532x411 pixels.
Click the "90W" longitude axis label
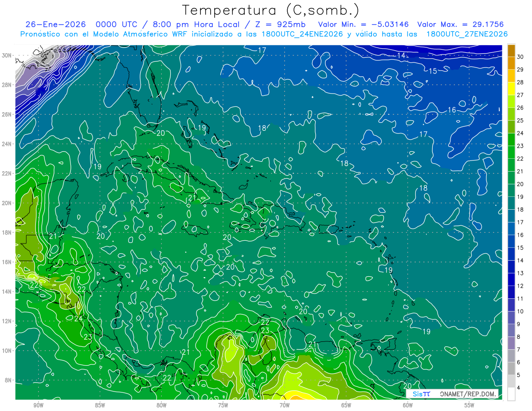(x=38, y=405)
